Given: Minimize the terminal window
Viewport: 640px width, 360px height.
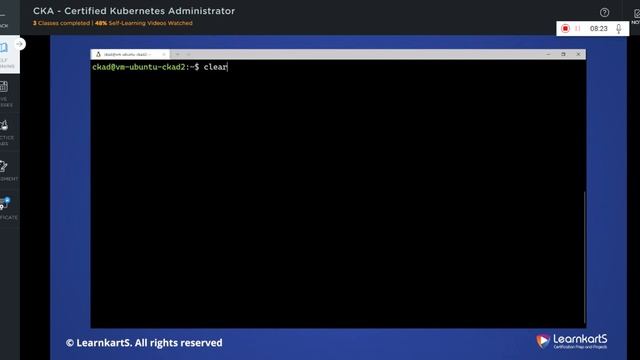Looking at the screenshot, I should tap(548, 54).
